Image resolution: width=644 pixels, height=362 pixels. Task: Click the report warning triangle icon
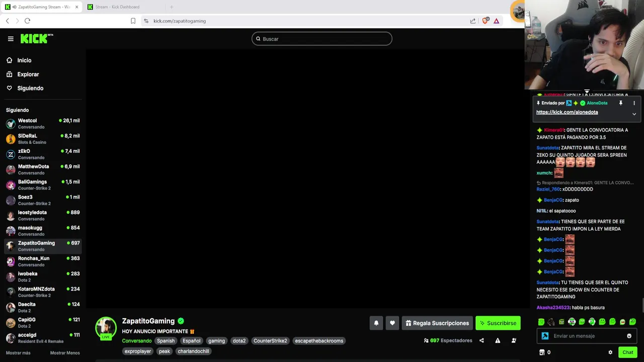pyautogui.click(x=498, y=340)
